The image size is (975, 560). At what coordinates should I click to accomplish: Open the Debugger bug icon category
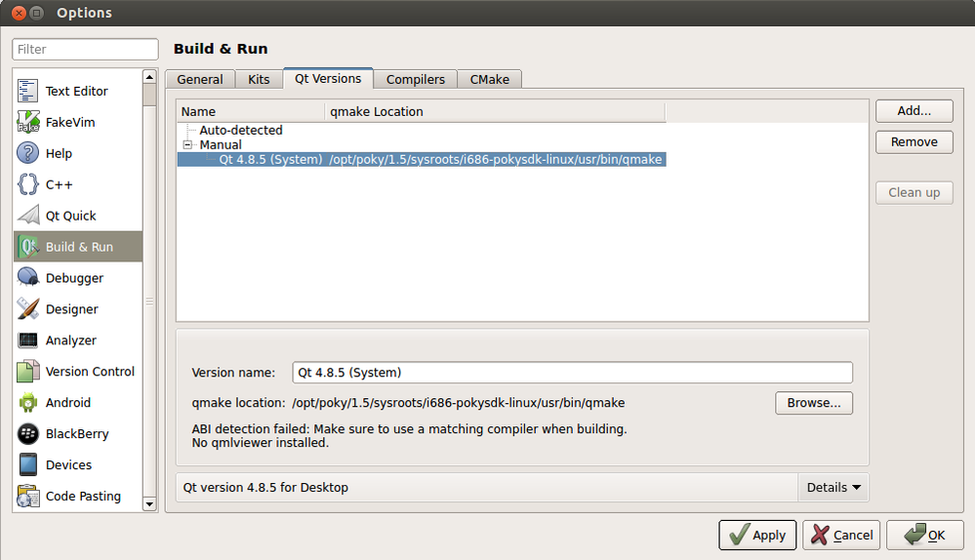pos(28,278)
